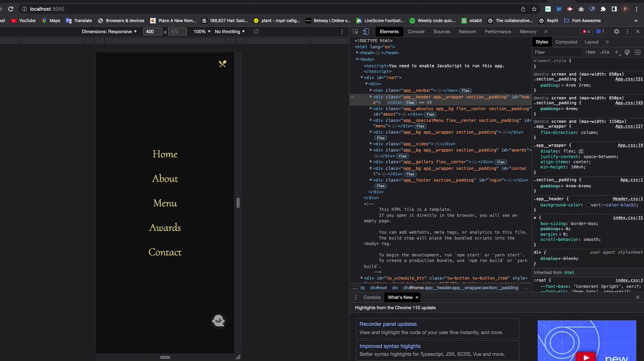Image resolution: width=644 pixels, height=361 pixels.
Task: Click the site info icon beside localhost
Action: tap(25, 9)
